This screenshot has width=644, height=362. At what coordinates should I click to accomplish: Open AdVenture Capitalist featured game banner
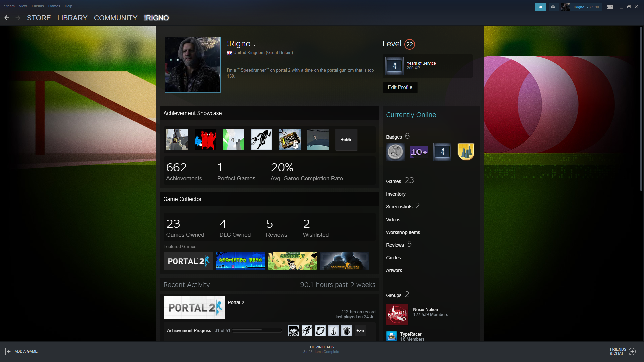tap(292, 261)
